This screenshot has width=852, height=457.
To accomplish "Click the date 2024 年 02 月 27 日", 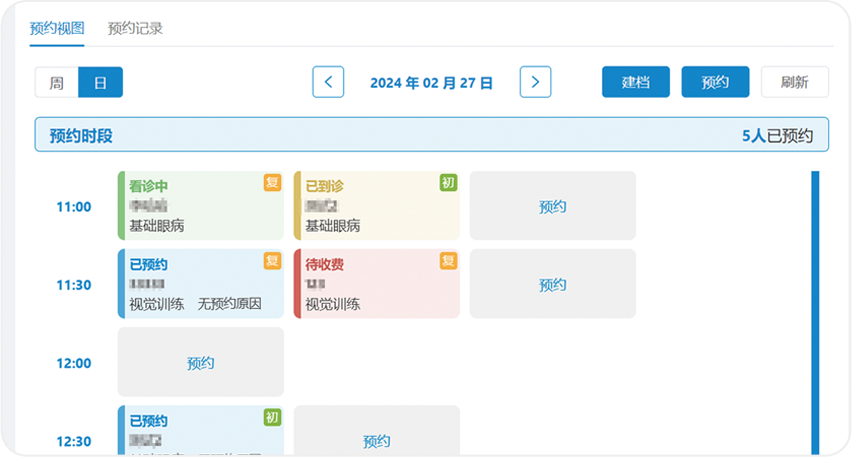I will coord(431,83).
